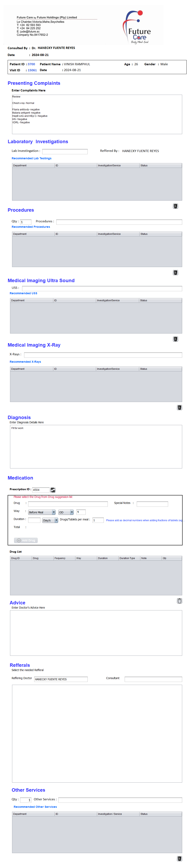This screenshot has height=868, width=187.
Task: Open the Before Meal dropdown
Action: [x=42, y=512]
